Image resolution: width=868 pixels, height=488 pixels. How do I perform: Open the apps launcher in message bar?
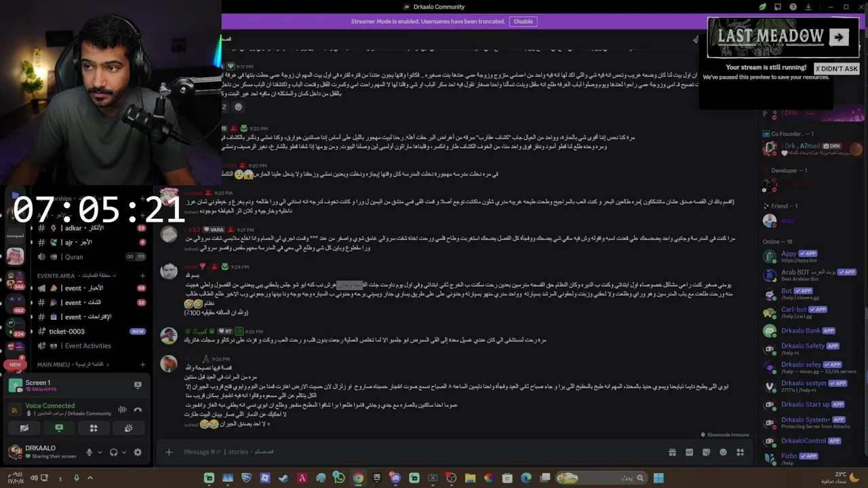[x=741, y=452]
